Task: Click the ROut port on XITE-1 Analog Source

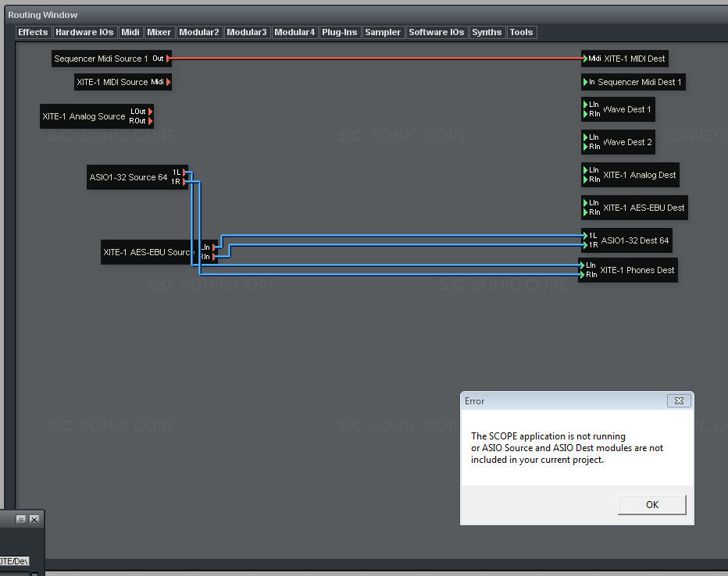Action: (150, 121)
